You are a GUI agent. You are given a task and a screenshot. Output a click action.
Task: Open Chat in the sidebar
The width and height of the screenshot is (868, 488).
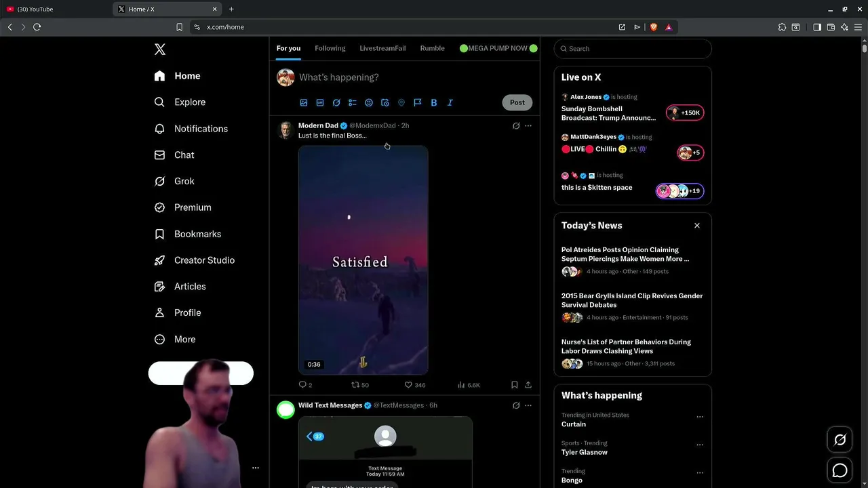(174, 155)
